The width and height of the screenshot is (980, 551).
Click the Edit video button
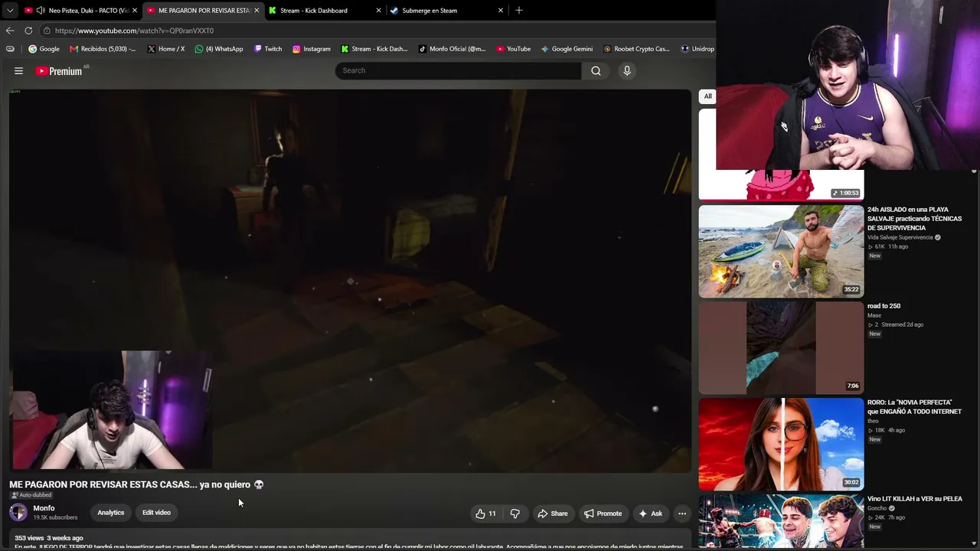(x=156, y=513)
